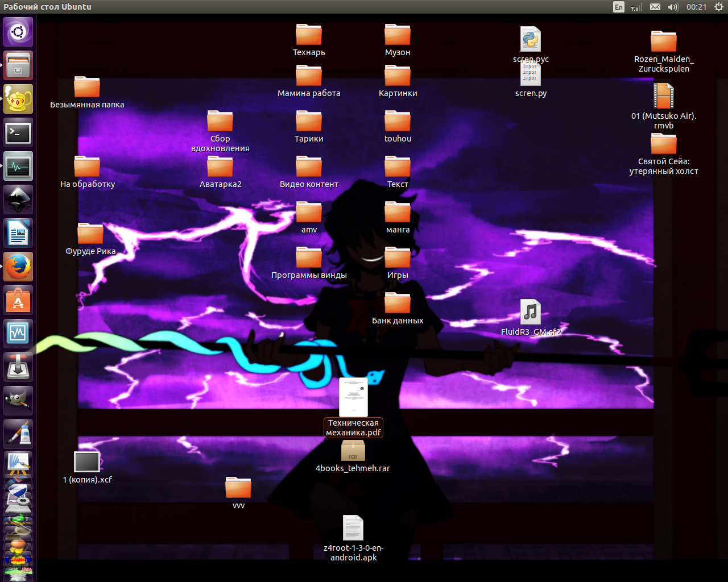The height and width of the screenshot is (582, 728).
Task: Open Inkscape from the launcher
Action: (18, 200)
